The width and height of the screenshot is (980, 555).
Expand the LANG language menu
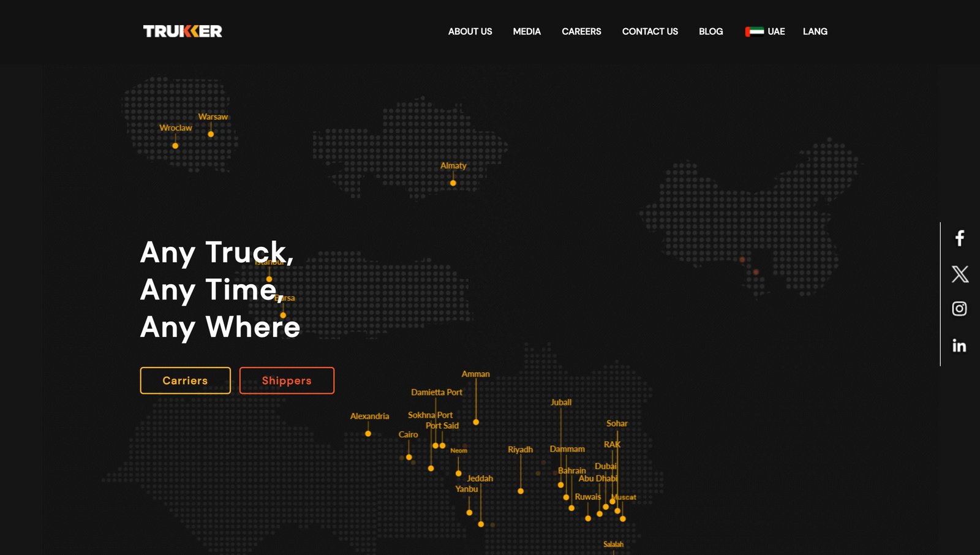coord(815,32)
